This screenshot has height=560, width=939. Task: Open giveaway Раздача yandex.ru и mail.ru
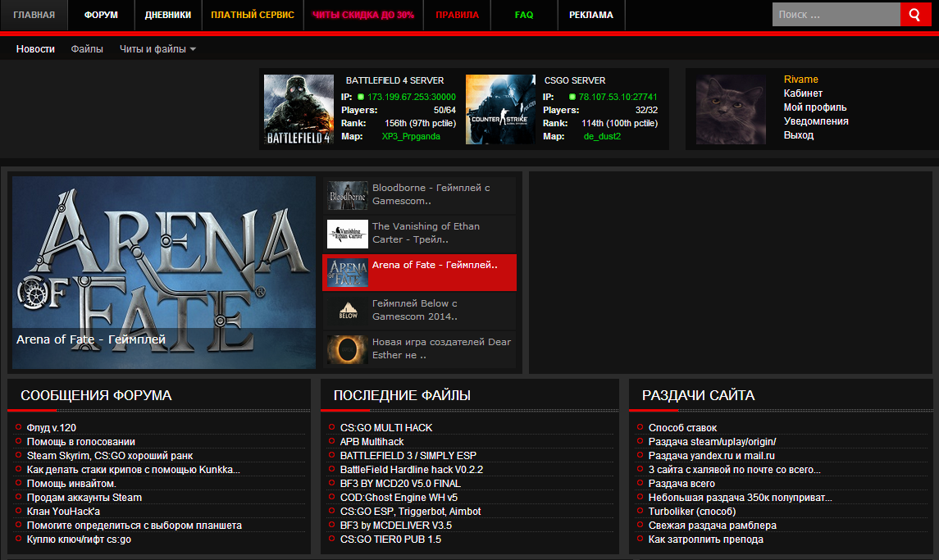712,456
